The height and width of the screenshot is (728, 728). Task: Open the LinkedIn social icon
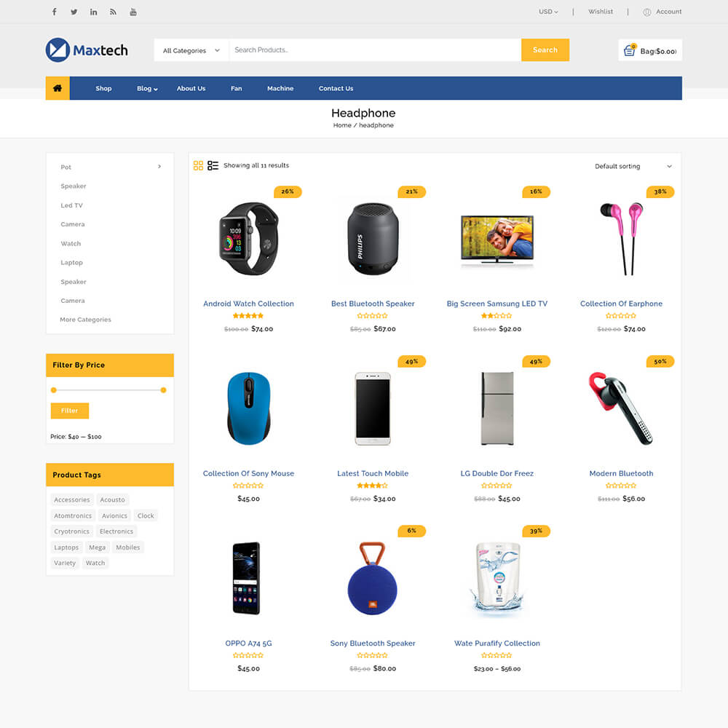(x=93, y=12)
